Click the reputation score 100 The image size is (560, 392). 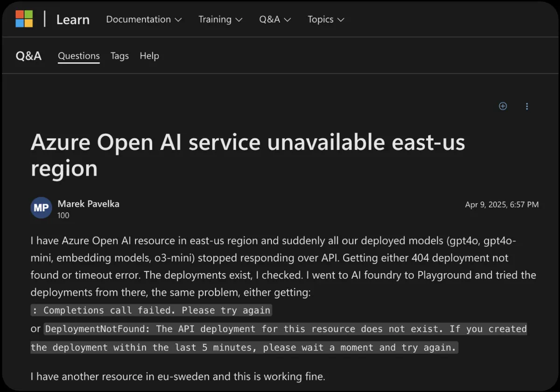[63, 216]
